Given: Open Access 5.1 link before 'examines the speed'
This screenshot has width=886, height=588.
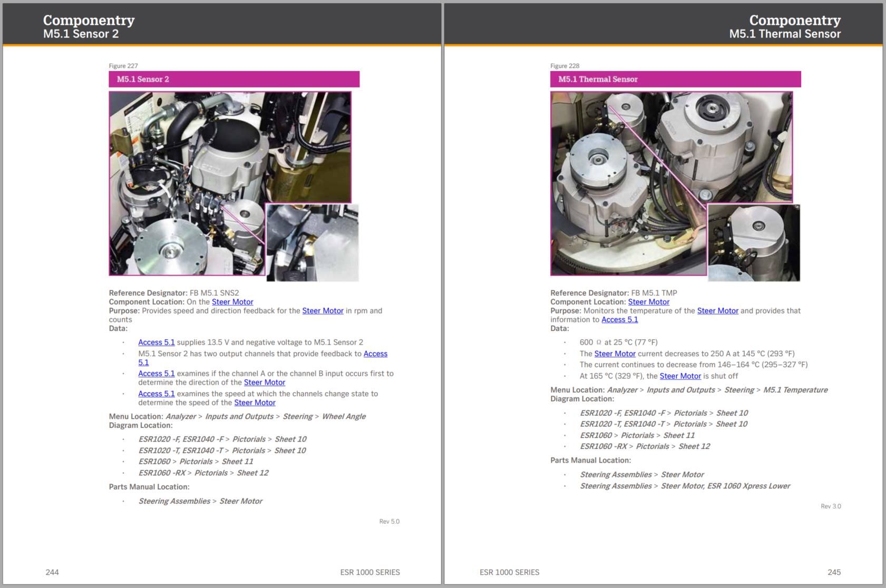Looking at the screenshot, I should [x=156, y=394].
